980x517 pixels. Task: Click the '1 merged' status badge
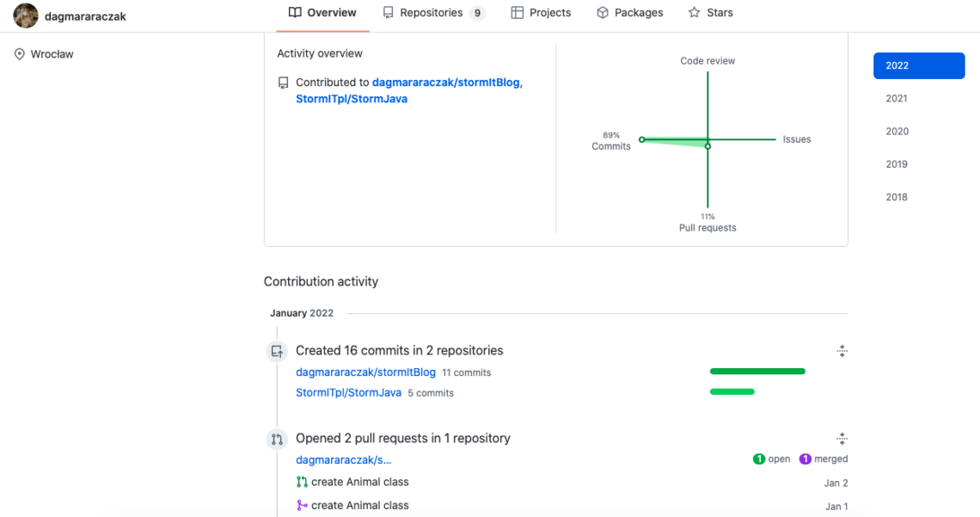(824, 459)
